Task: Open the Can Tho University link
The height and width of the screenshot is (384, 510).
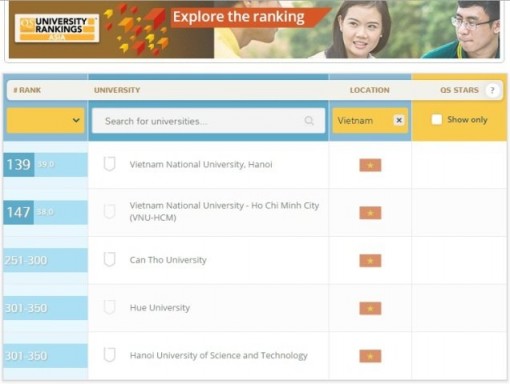Action: click(x=168, y=260)
